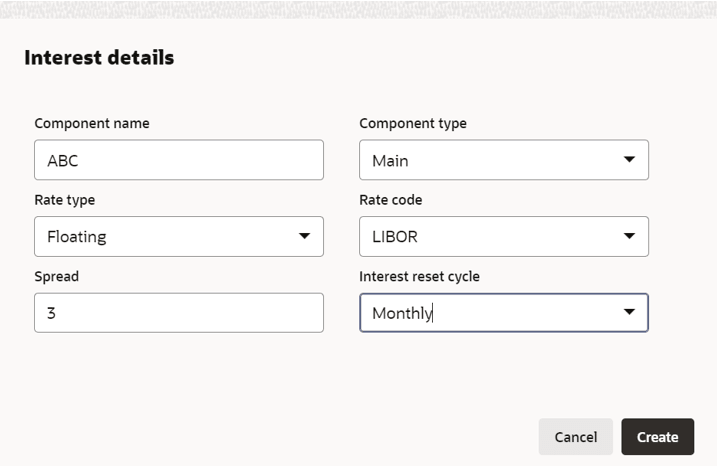Click the Interest reset cycle label

419,277
